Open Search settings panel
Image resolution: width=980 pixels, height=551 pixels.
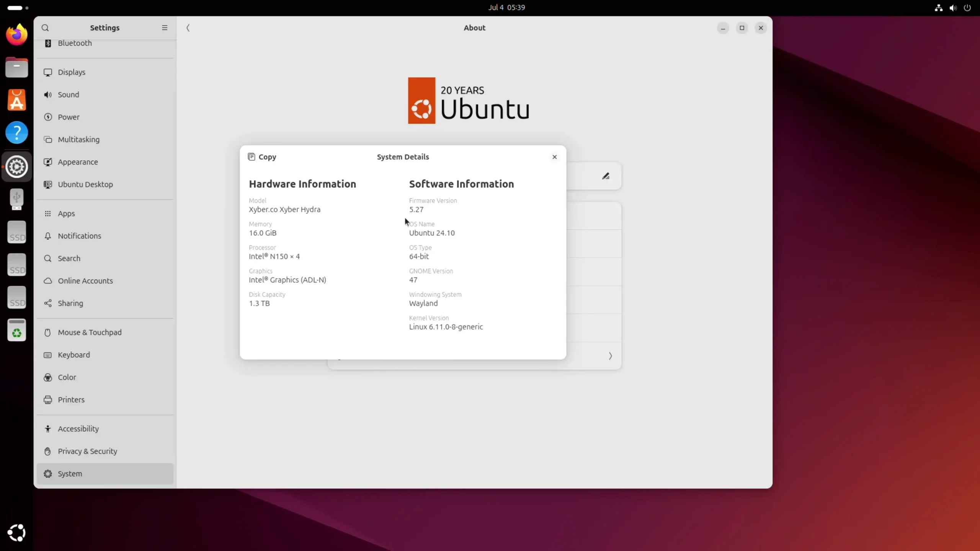pos(105,258)
